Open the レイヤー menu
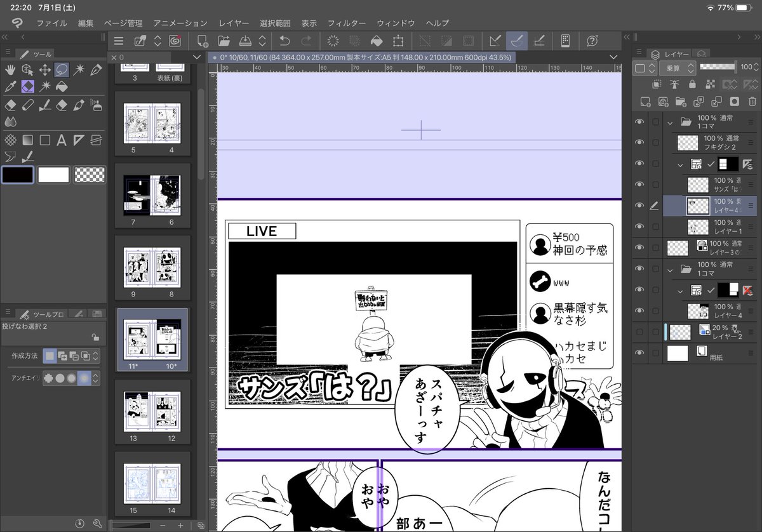 coord(234,23)
